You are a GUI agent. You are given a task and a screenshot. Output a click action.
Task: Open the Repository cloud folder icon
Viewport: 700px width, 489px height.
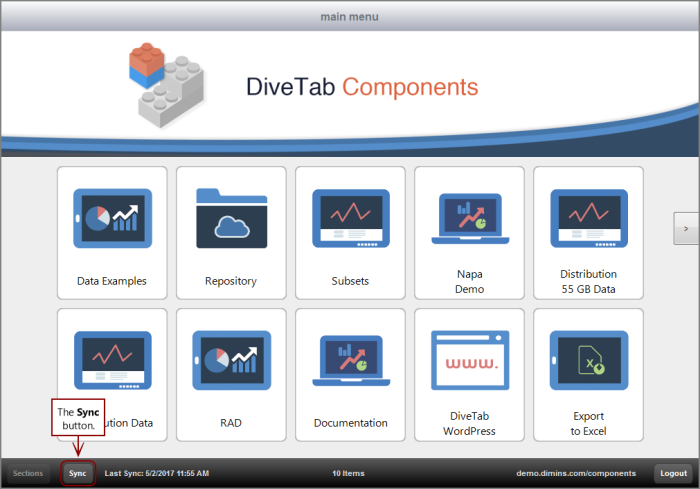tap(232, 218)
